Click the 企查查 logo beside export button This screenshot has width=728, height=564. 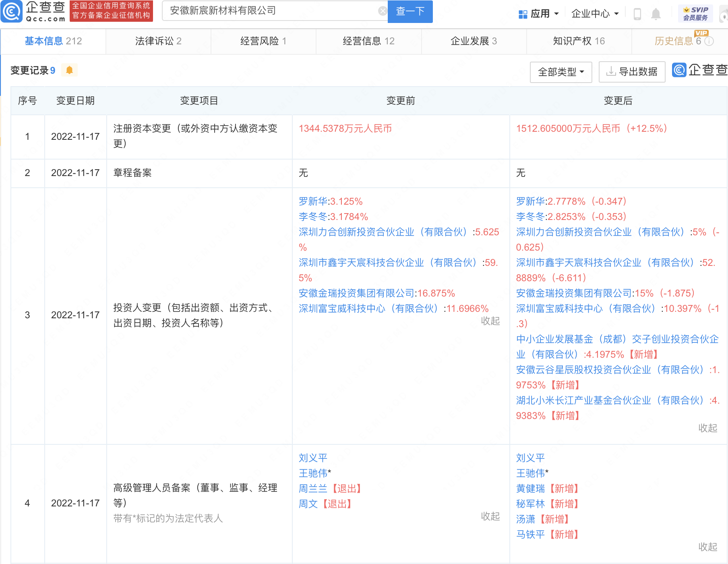(700, 70)
